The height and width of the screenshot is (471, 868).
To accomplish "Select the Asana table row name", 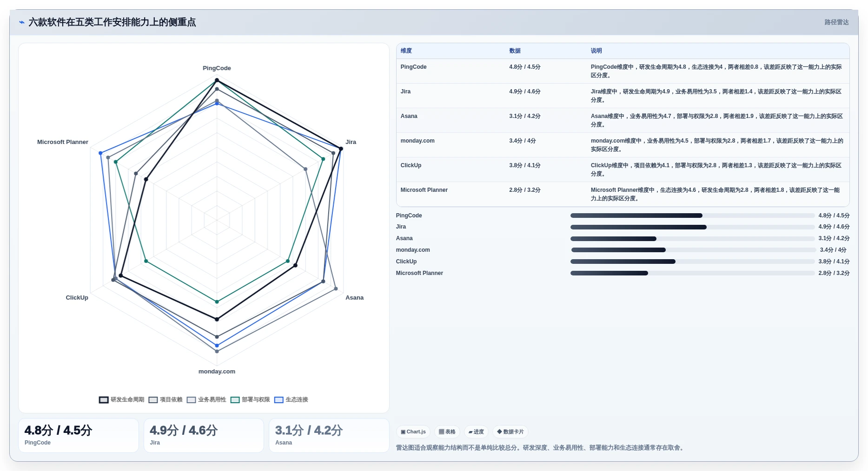I will (409, 116).
